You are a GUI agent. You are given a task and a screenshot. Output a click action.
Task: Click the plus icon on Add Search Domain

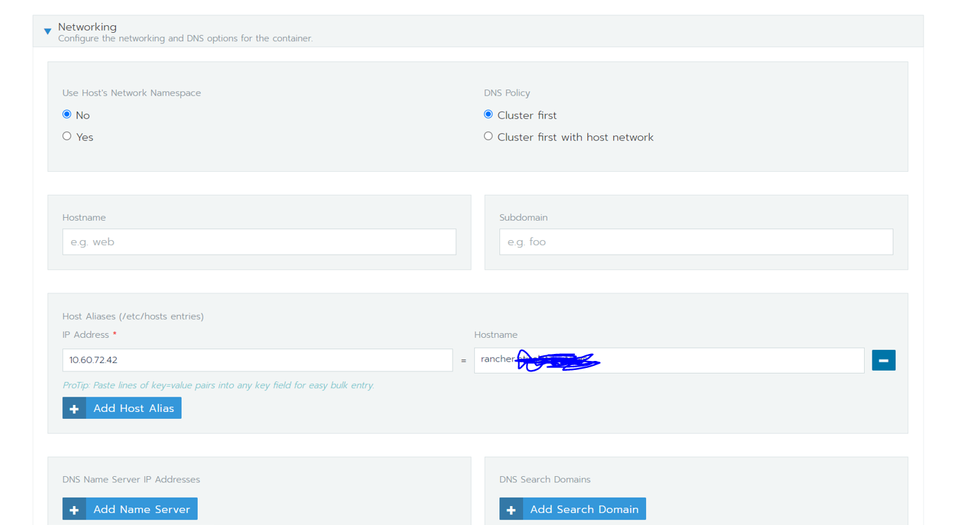511,508
